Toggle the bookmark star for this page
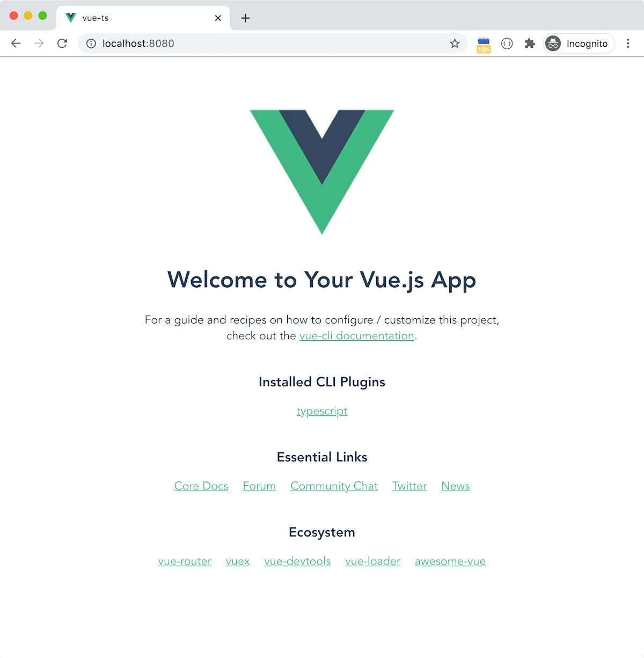Image resolution: width=644 pixels, height=658 pixels. [455, 43]
